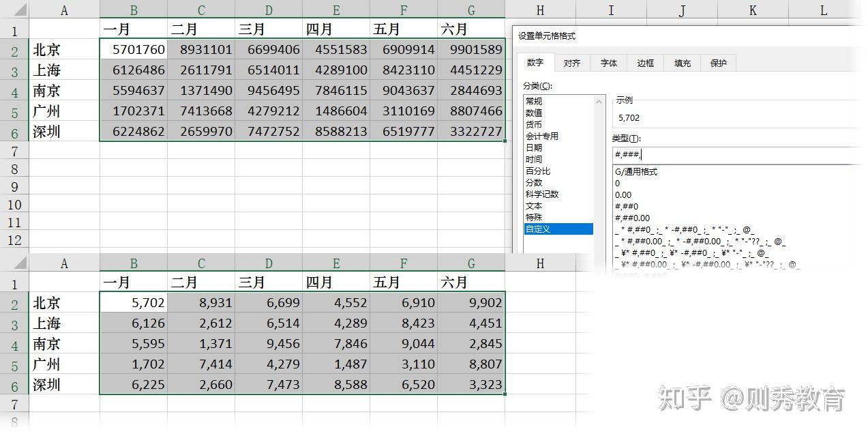Select column H header in the bottom sheet
Screen dimensions: 868x434
pos(540,263)
